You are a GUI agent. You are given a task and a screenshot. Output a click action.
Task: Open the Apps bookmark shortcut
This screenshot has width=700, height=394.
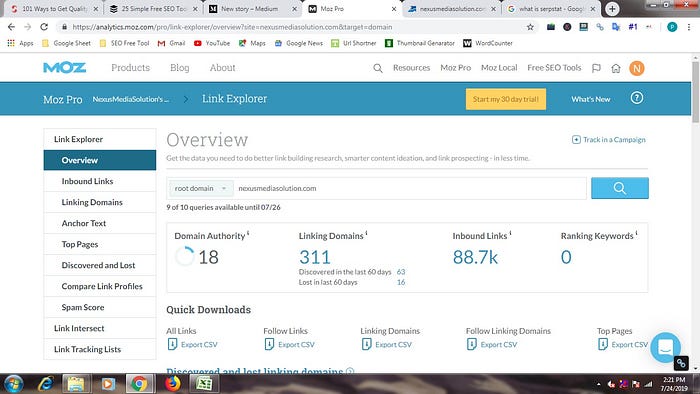tap(20, 43)
